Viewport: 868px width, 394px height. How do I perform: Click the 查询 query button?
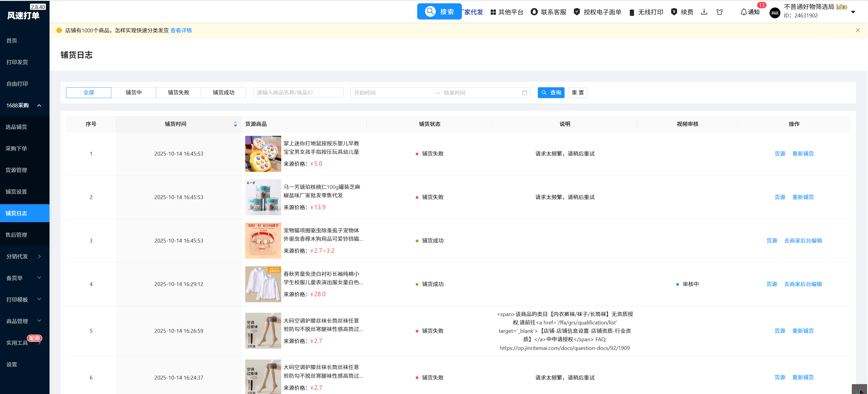551,93
